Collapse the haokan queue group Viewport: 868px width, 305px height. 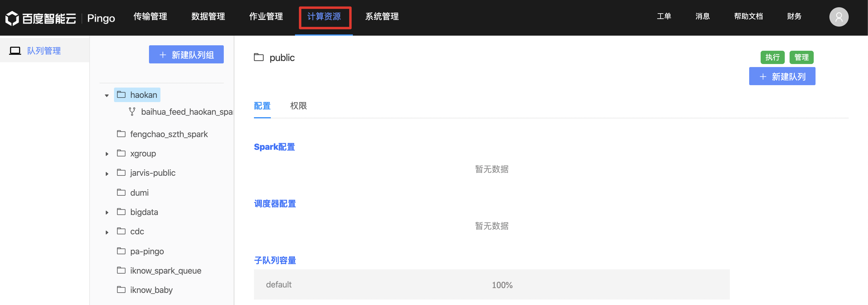coord(107,95)
